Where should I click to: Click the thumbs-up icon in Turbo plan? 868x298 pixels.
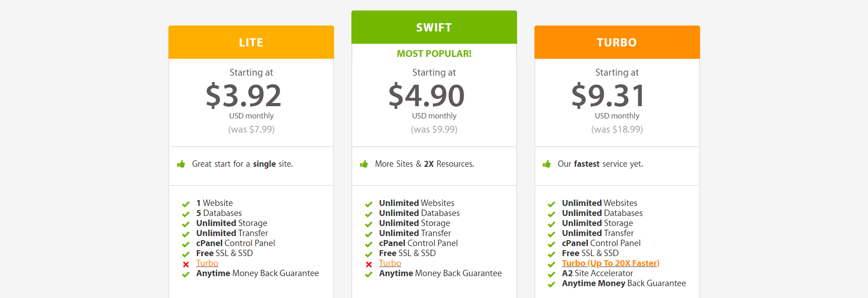tap(547, 164)
